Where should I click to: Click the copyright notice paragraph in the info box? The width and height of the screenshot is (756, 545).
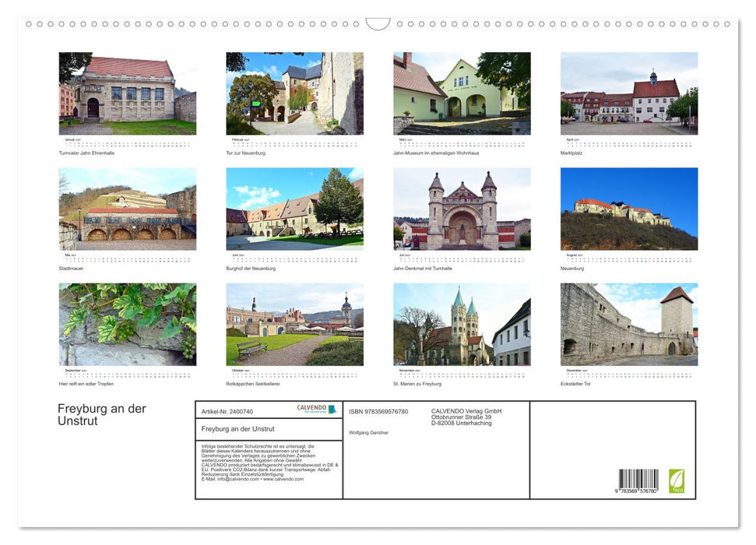tap(270, 463)
